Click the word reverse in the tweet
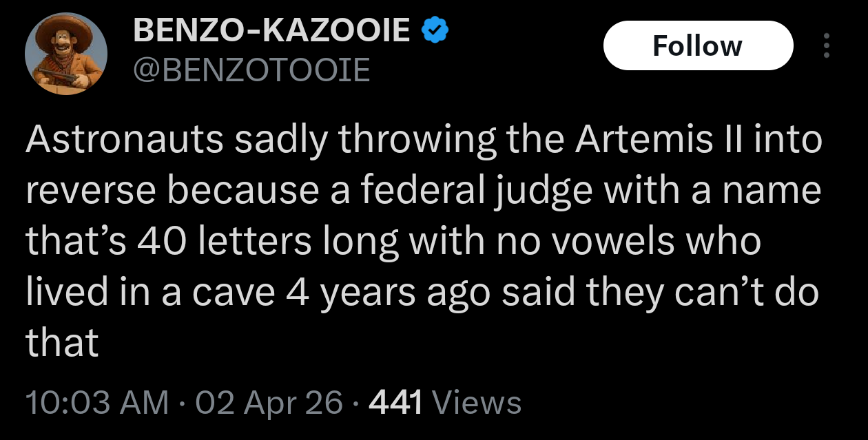 (90, 191)
